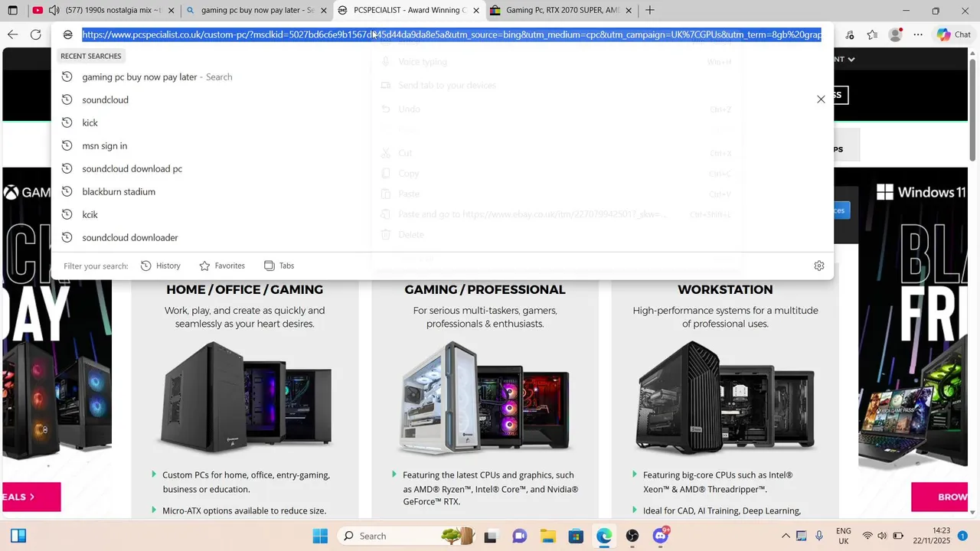Screen dimensions: 980x551
Task: Close the Gaming Pc RTX 2070 tab
Action: pos(629,11)
